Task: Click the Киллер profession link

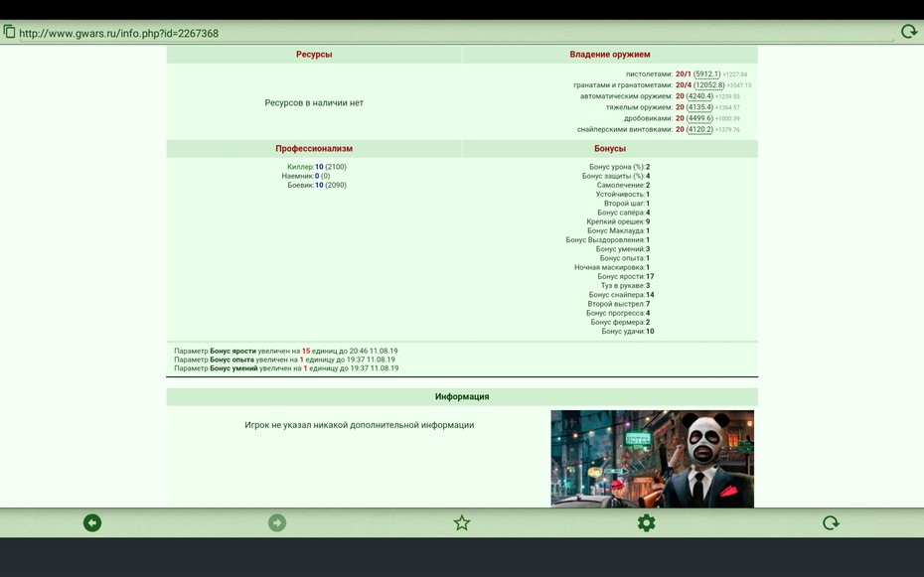Action: (300, 167)
